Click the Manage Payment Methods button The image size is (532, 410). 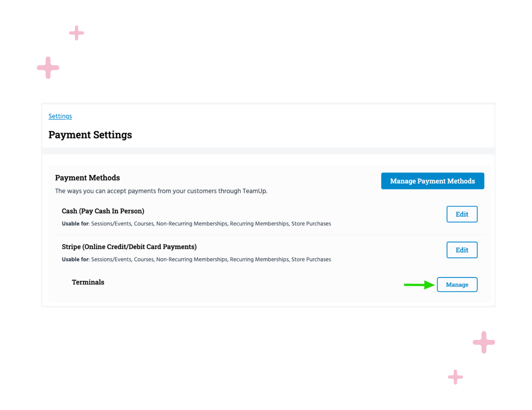pyautogui.click(x=432, y=181)
